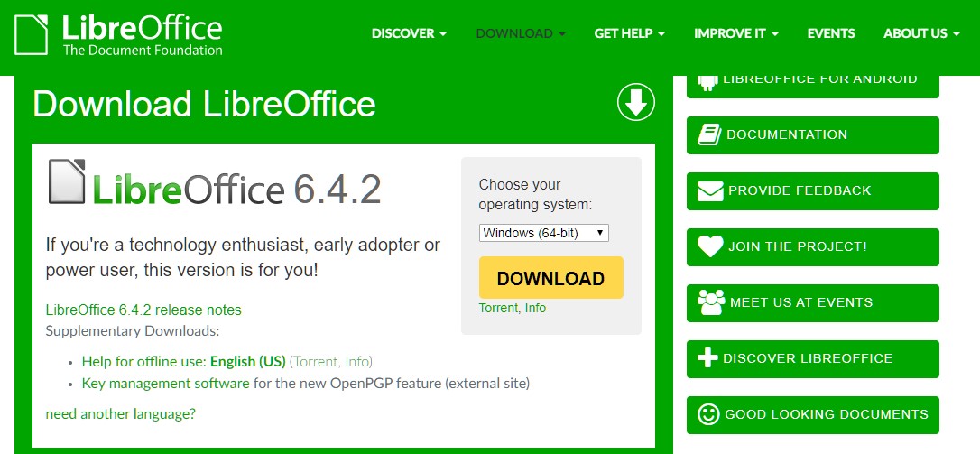Open the About Us menu
Viewport: 980px width, 454px height.
[921, 33]
